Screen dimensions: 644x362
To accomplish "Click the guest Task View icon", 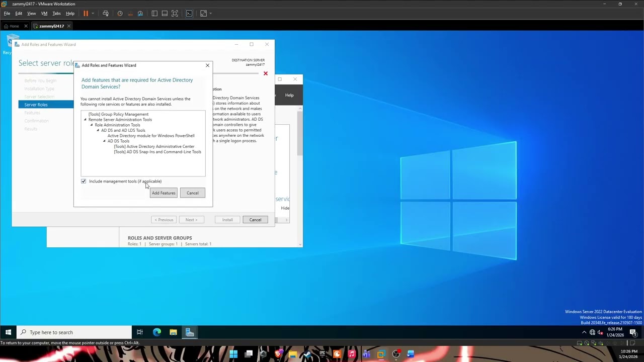I will [x=140, y=332].
